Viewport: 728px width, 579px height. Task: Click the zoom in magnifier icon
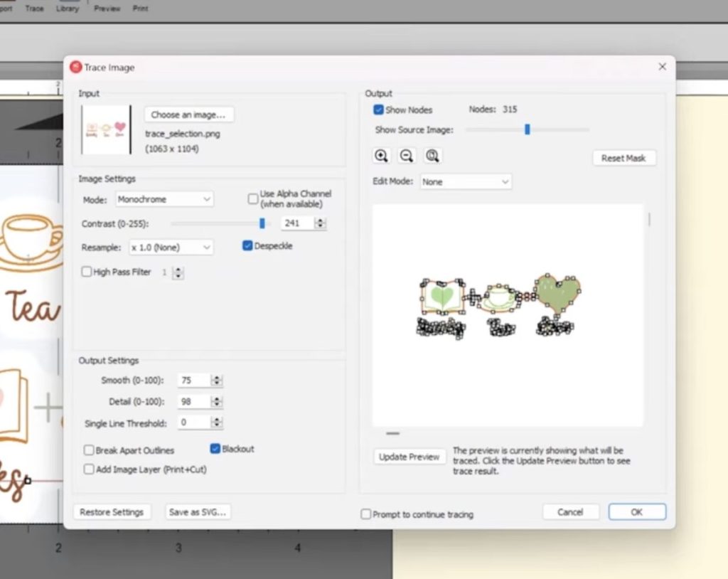tap(381, 156)
